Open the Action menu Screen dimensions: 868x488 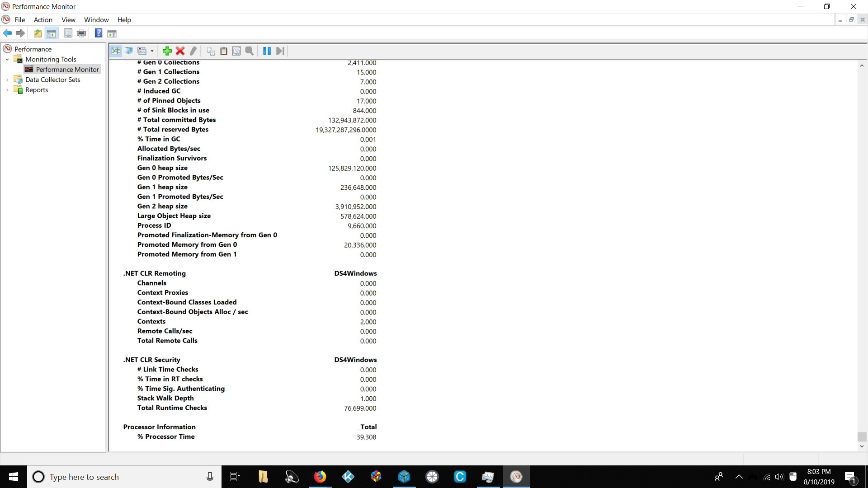point(42,19)
